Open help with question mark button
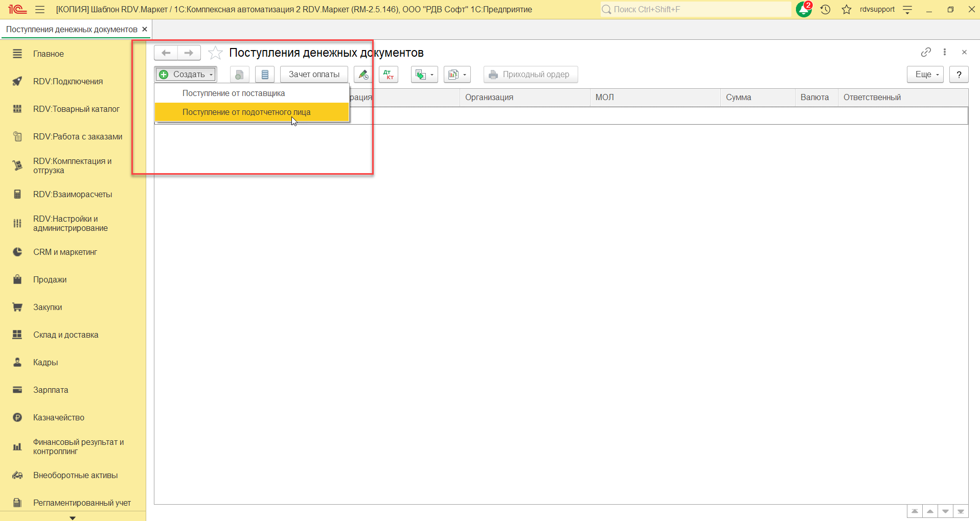Image resolution: width=980 pixels, height=521 pixels. [959, 75]
